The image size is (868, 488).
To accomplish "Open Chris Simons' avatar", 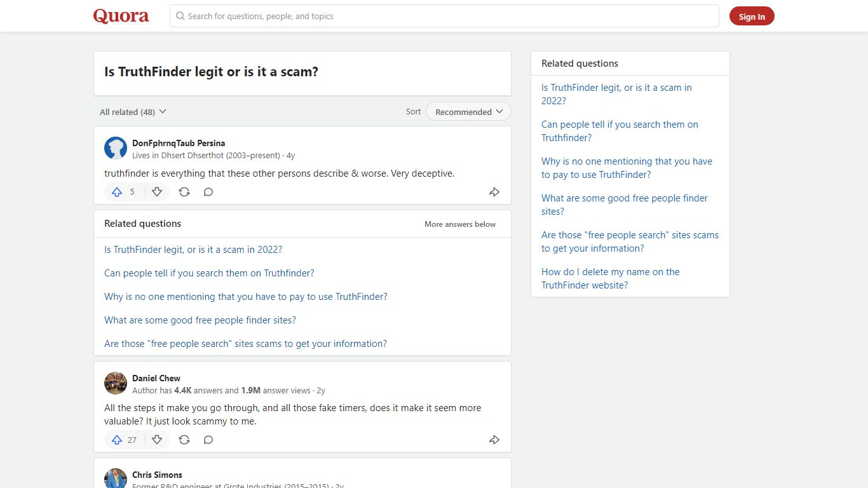I will coord(116,478).
